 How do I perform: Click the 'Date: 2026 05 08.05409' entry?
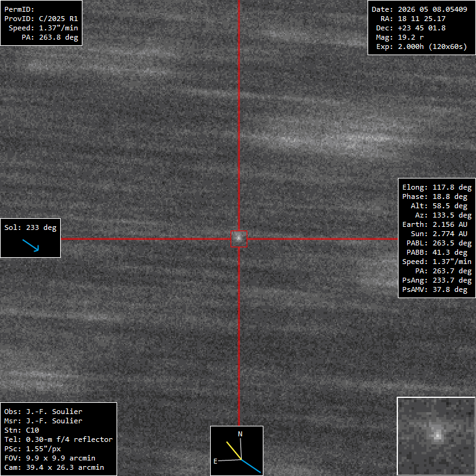tap(419, 9)
